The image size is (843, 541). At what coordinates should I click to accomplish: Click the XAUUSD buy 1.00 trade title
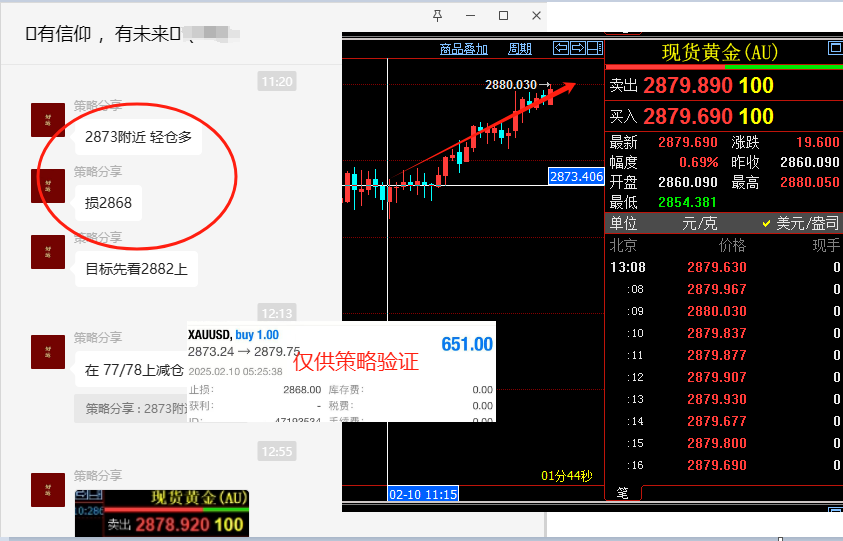point(233,335)
